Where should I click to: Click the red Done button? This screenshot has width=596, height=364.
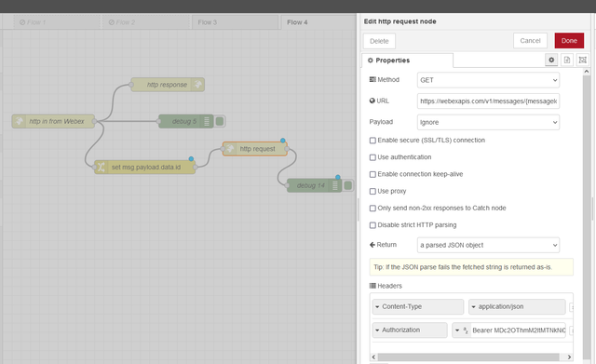point(569,41)
